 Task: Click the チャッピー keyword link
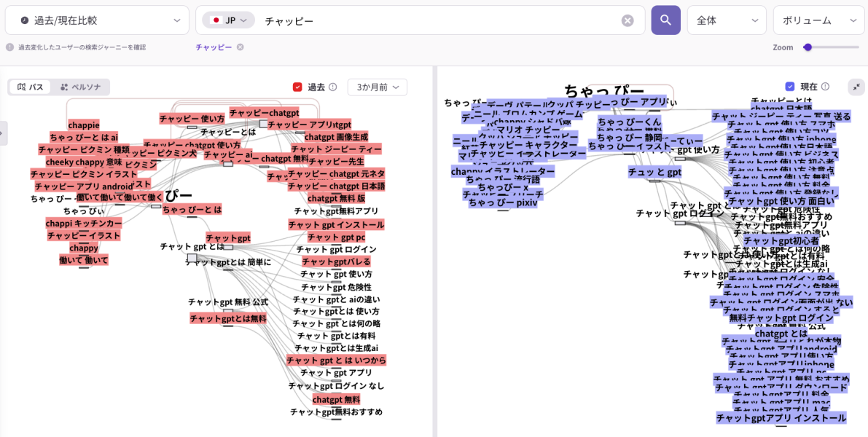(x=214, y=47)
